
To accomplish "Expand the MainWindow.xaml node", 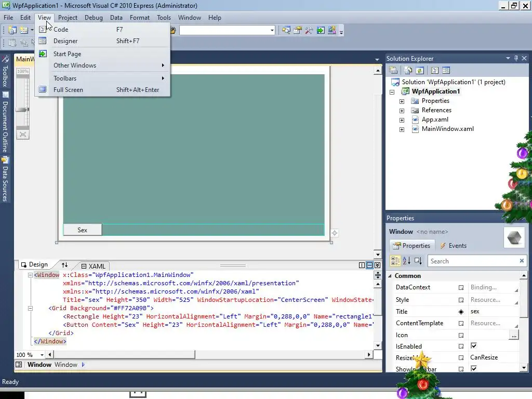I will tap(402, 129).
